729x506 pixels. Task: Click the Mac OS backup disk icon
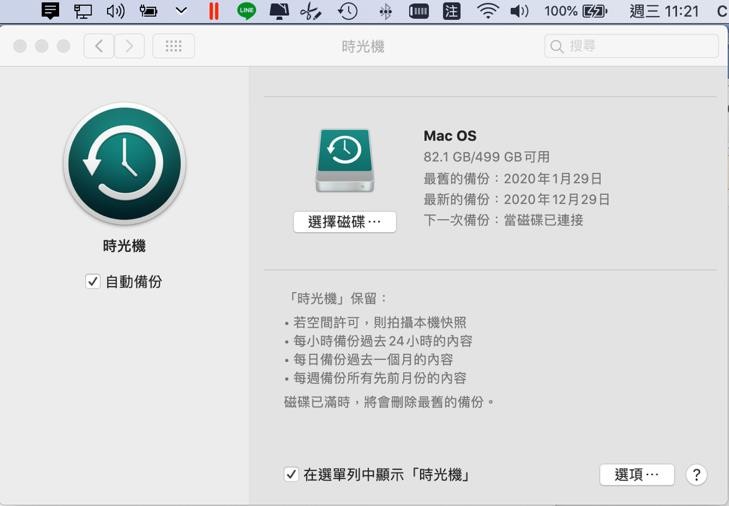[344, 159]
